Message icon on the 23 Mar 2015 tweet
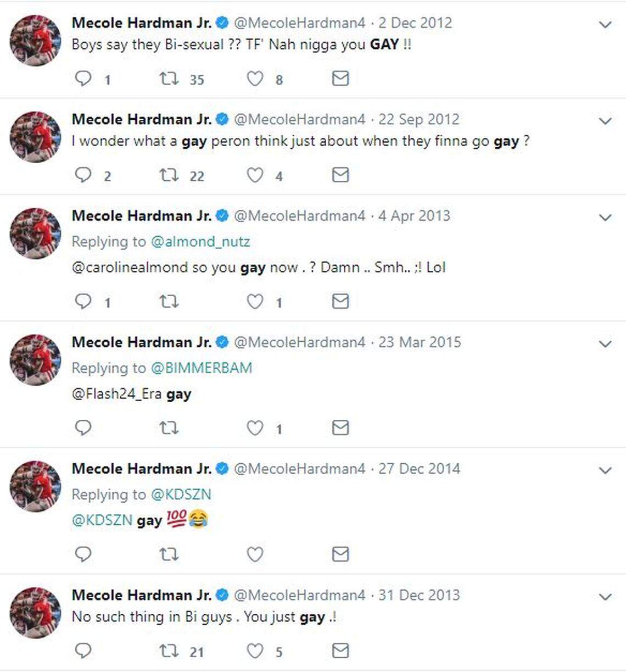 [x=340, y=427]
